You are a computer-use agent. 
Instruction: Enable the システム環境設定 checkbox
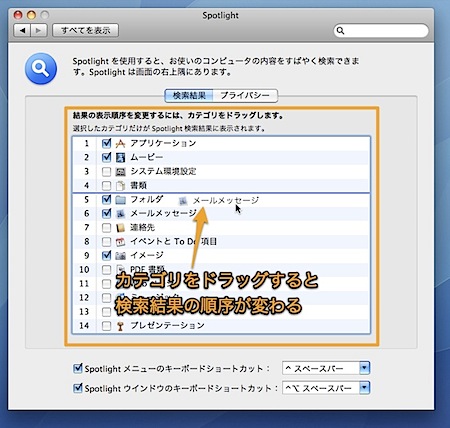106,172
